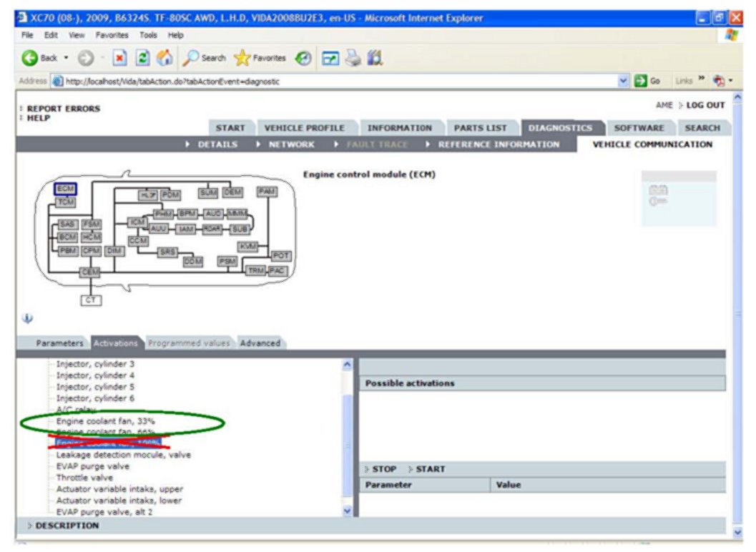
Task: Select EVAP purge valve activation
Action: 92,466
